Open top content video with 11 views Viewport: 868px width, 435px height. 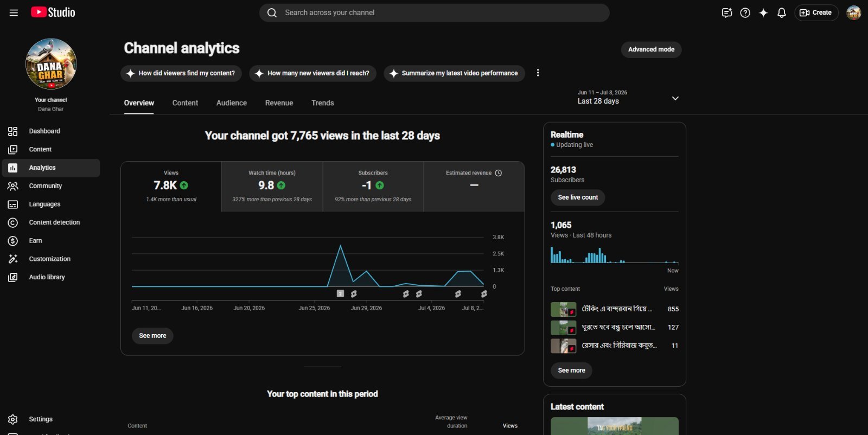(x=615, y=346)
